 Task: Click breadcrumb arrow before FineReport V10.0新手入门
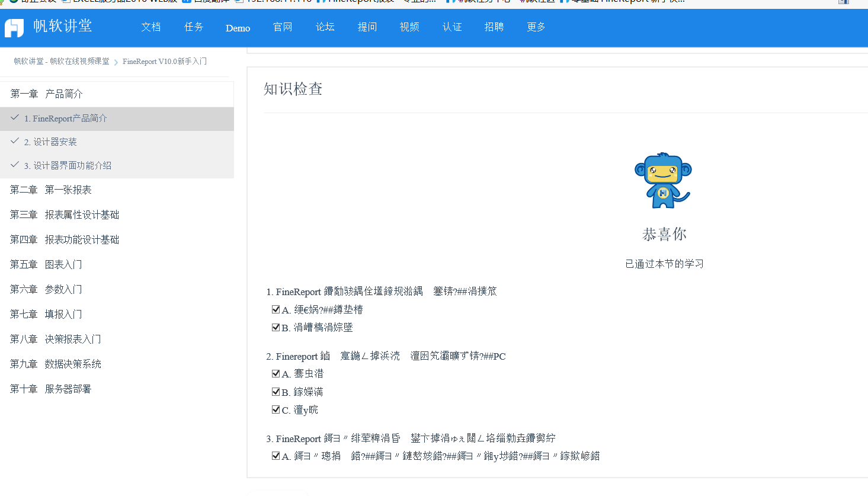[116, 62]
